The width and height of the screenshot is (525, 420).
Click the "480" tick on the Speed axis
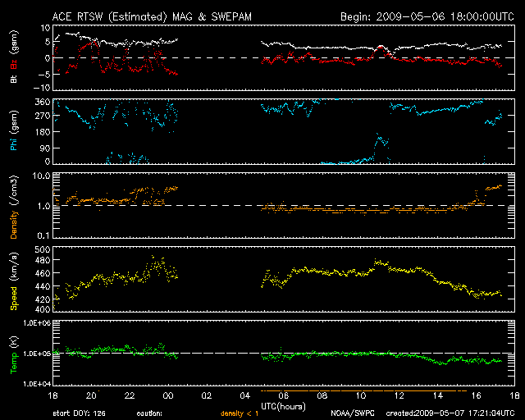(43, 260)
